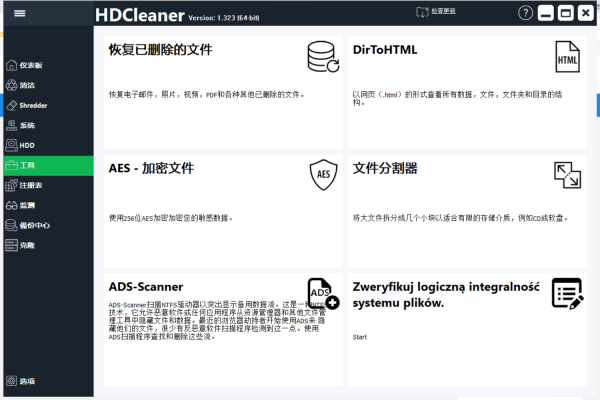Click the HDD drive icon
This screenshot has width=600, height=400.
pos(11,145)
